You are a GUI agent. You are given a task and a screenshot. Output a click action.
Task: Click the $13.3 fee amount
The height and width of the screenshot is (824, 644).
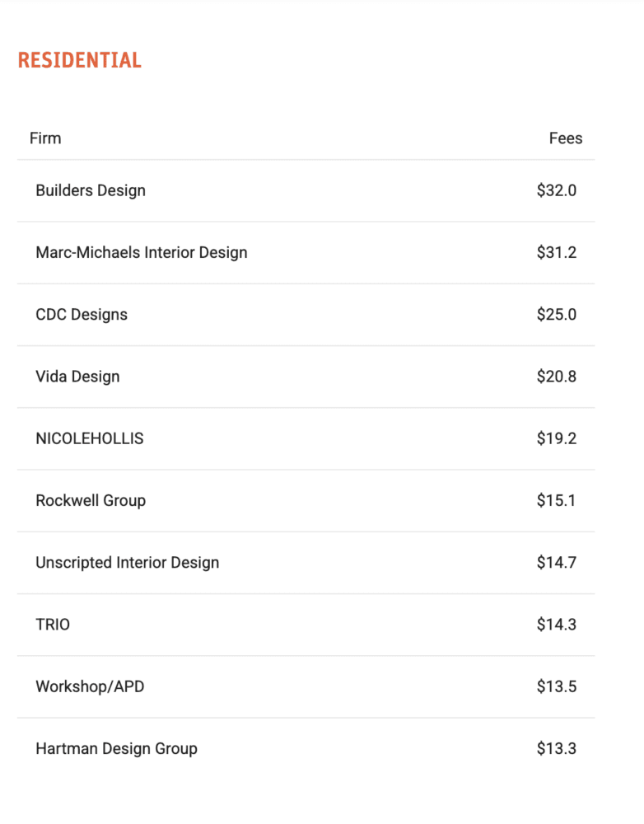[x=556, y=748]
